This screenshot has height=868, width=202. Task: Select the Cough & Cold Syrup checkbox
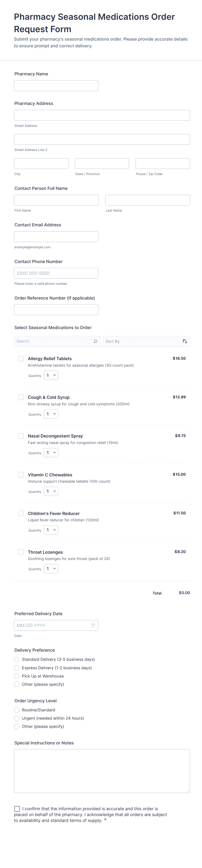(21, 397)
